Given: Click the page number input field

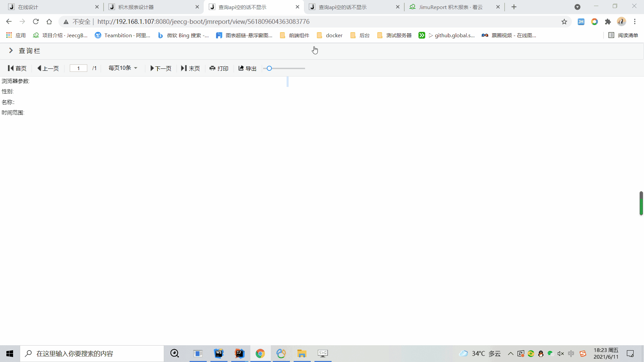Looking at the screenshot, I should tap(79, 68).
